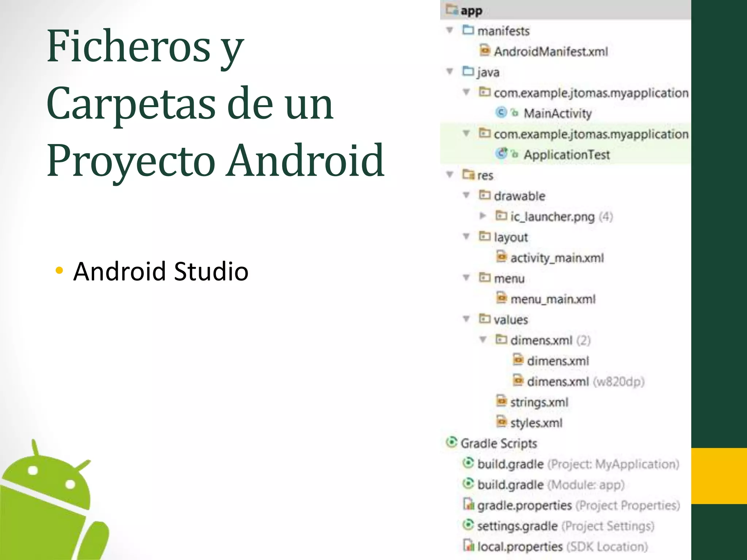Click the drawable folder icon
Image resolution: width=747 pixels, height=560 pixels.
pyautogui.click(x=485, y=195)
